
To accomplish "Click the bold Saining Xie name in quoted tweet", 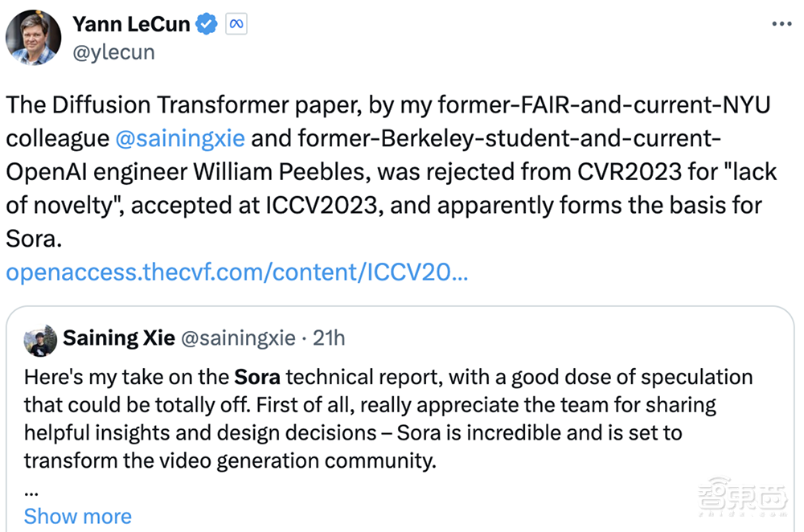I will (x=119, y=338).
